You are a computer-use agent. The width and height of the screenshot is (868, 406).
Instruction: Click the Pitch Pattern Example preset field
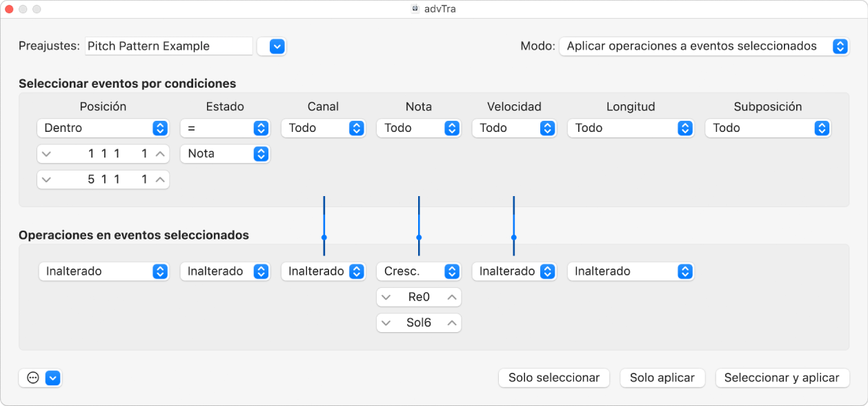point(169,46)
